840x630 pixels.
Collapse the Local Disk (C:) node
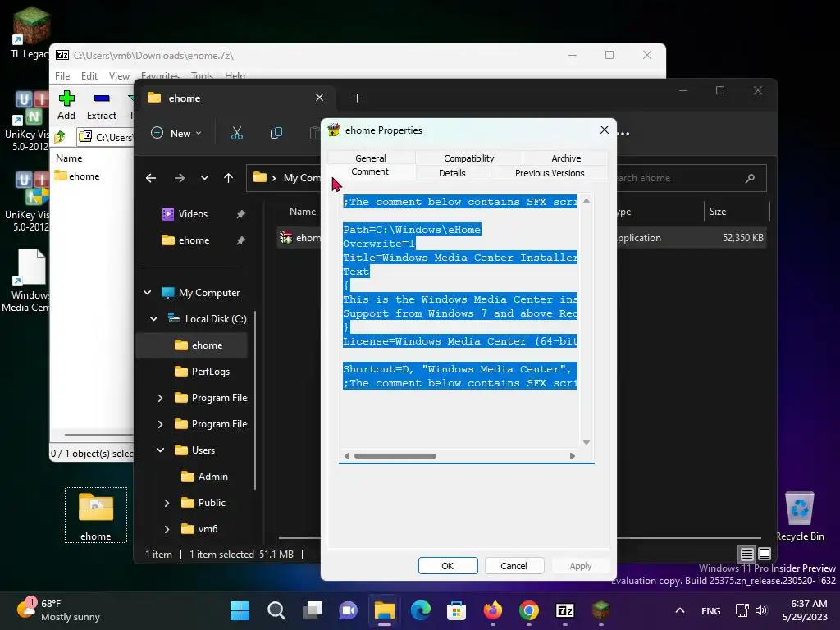coord(153,319)
